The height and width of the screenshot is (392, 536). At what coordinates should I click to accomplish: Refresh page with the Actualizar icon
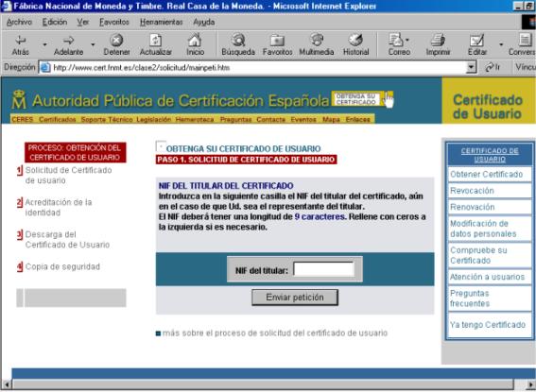(156, 41)
